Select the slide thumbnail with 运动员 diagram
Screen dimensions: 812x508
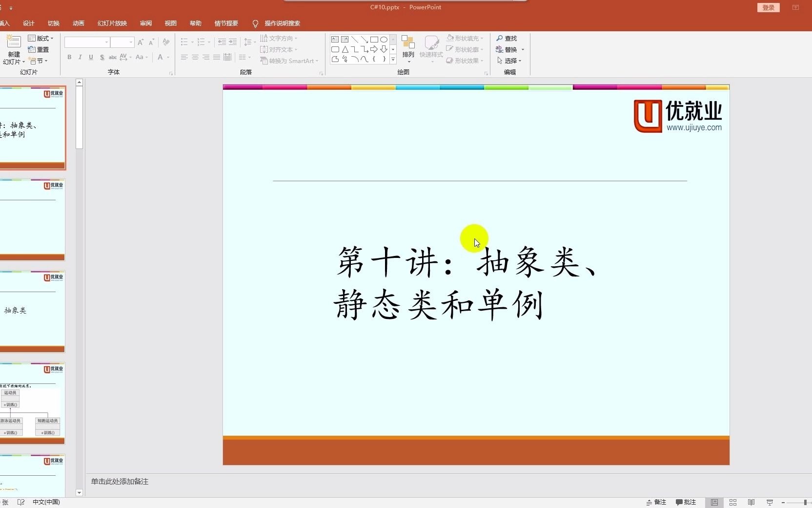coord(32,403)
